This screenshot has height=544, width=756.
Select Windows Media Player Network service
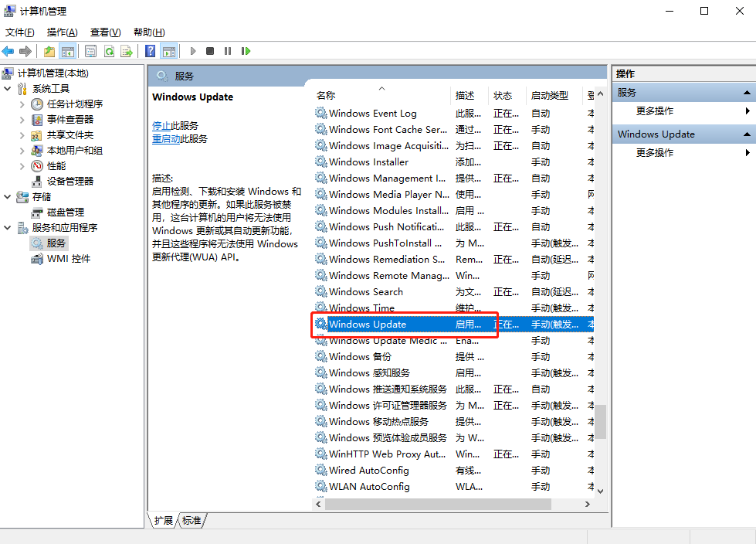pyautogui.click(x=389, y=195)
